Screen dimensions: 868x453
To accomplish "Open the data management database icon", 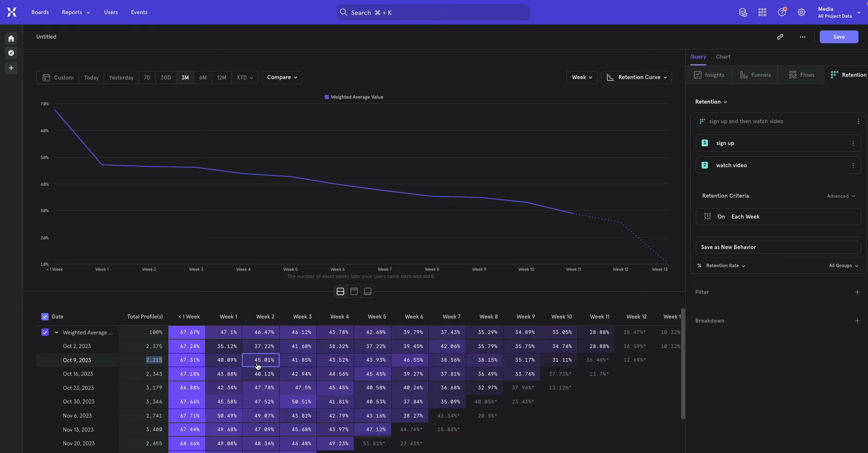I will [743, 12].
